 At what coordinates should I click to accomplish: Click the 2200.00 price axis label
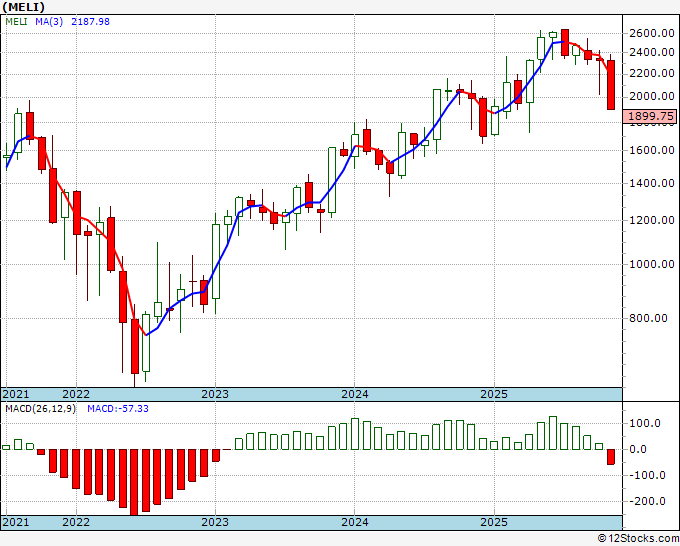[651, 73]
